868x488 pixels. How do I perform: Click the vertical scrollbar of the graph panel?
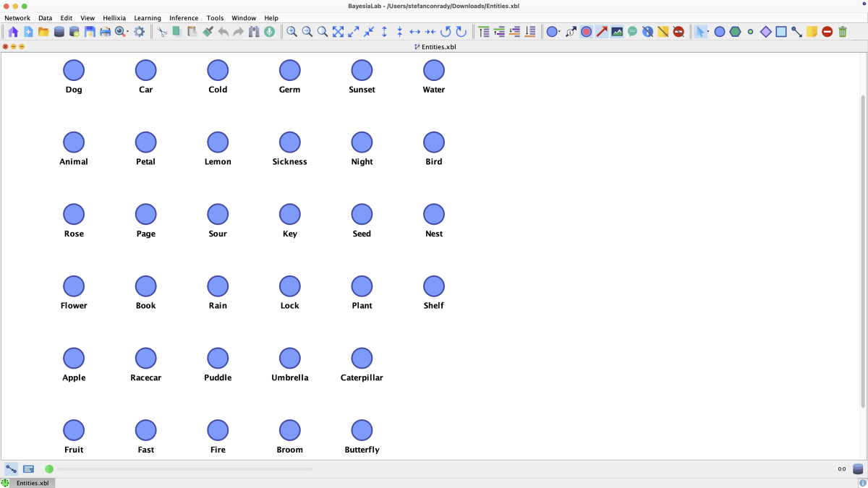(x=863, y=252)
